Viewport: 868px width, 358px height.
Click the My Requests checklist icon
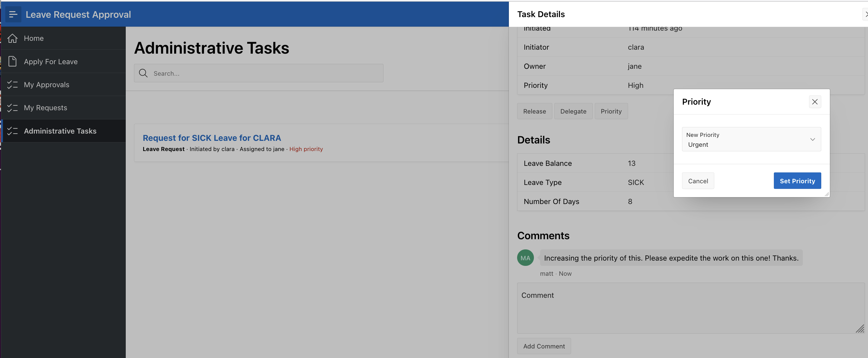[13, 108]
